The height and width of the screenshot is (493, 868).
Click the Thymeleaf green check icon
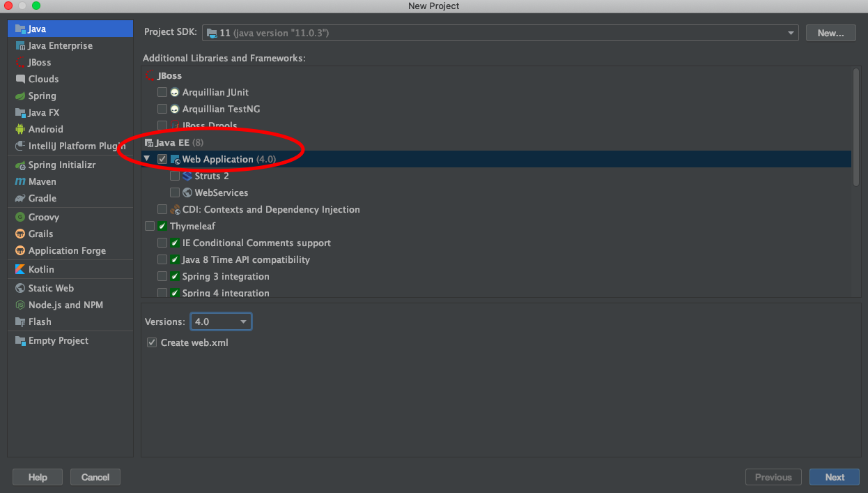coord(162,227)
